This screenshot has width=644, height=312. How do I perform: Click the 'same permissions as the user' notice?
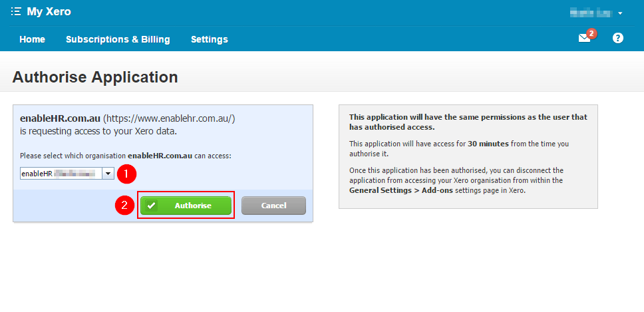click(x=468, y=122)
